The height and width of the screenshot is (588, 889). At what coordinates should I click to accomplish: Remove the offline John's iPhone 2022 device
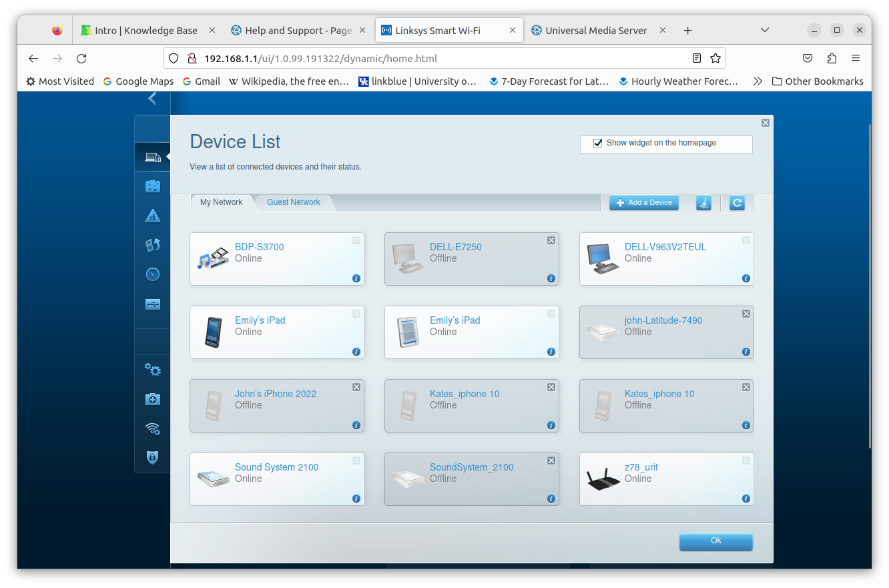click(356, 387)
